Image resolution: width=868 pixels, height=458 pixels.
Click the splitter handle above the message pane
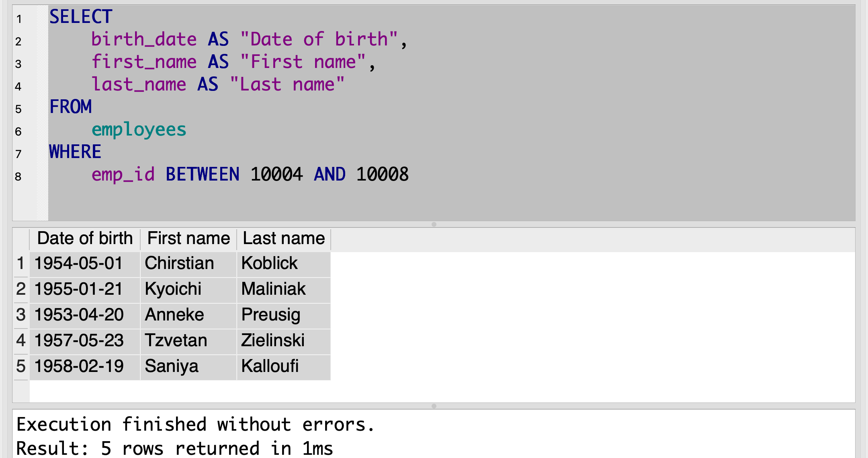click(434, 406)
